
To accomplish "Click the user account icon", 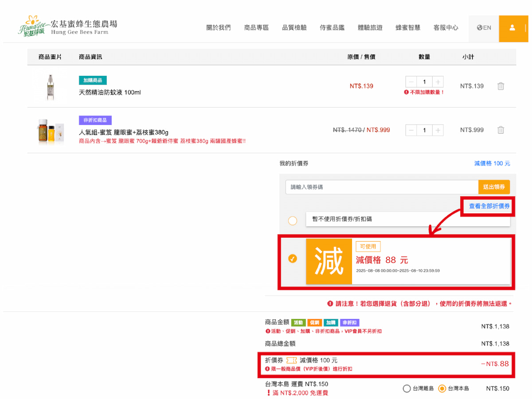I will [512, 28].
